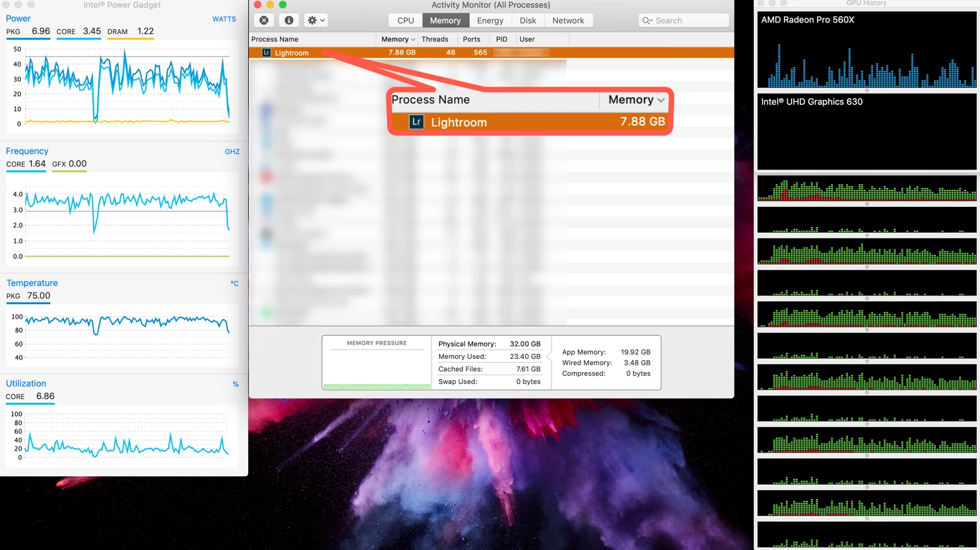Click the 7.88 GB memory value in Lightroom row
980x550 pixels.
click(402, 53)
